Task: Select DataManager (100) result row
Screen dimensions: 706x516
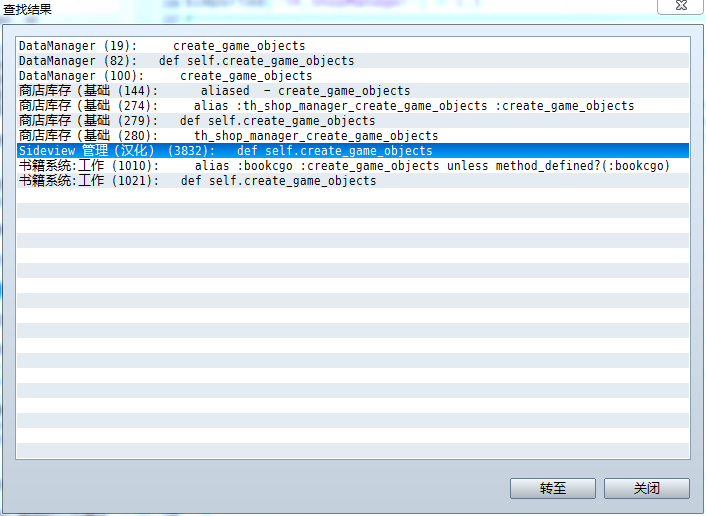Action: click(353, 76)
